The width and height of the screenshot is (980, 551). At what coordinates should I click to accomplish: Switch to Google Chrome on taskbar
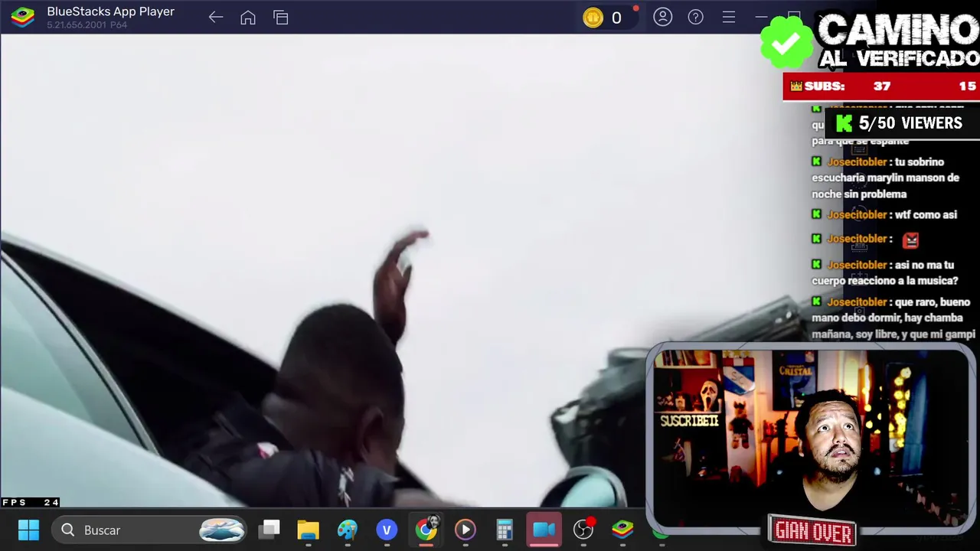coord(426,528)
